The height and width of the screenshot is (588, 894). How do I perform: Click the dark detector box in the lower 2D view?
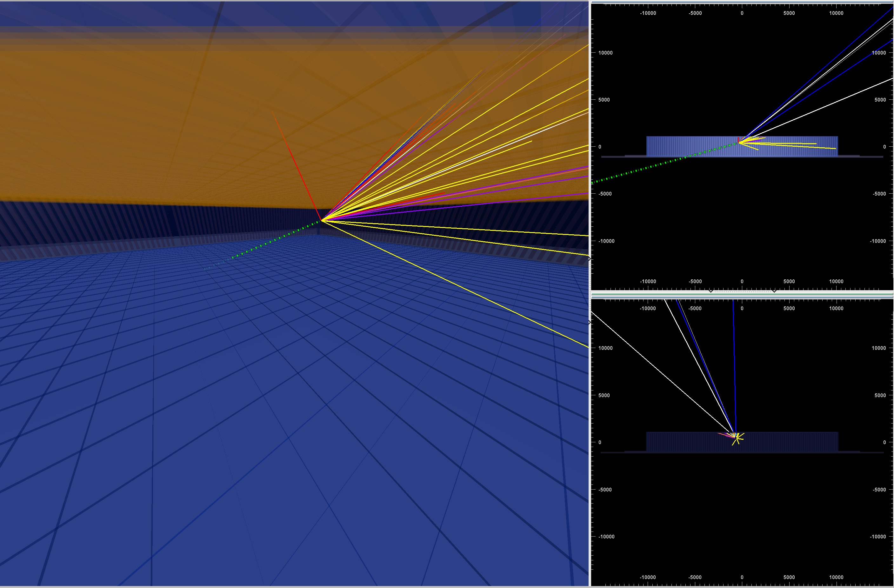click(742, 442)
